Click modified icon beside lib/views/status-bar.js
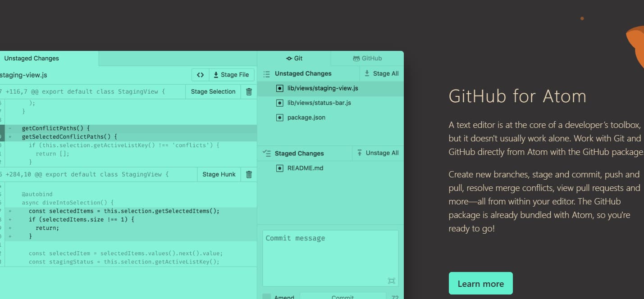This screenshot has height=299, width=644. [279, 103]
